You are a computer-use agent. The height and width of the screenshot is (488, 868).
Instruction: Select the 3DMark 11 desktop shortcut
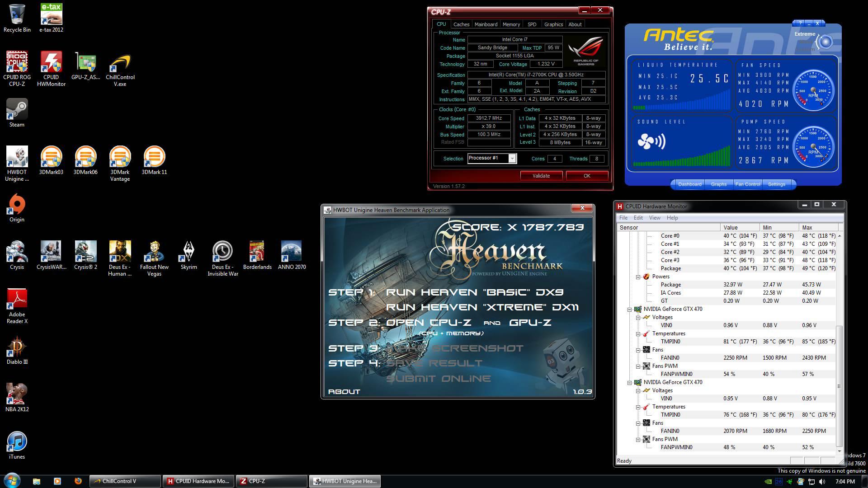click(154, 160)
